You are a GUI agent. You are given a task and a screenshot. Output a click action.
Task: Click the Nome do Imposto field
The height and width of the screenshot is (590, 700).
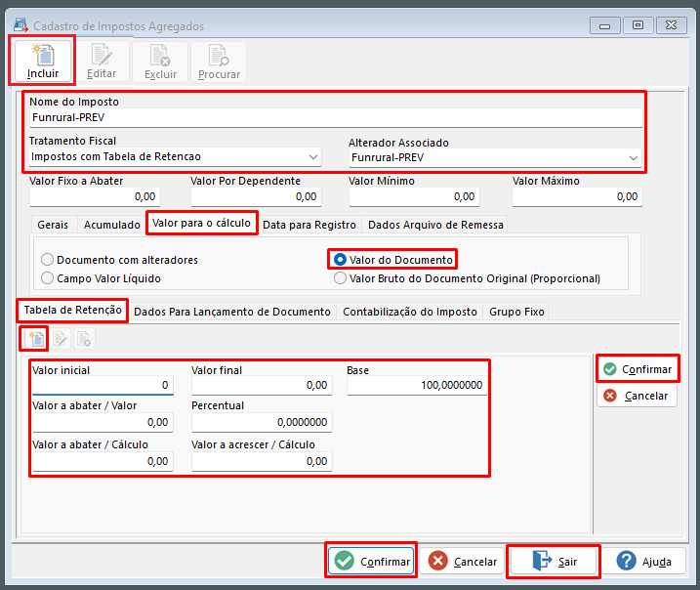pos(336,118)
